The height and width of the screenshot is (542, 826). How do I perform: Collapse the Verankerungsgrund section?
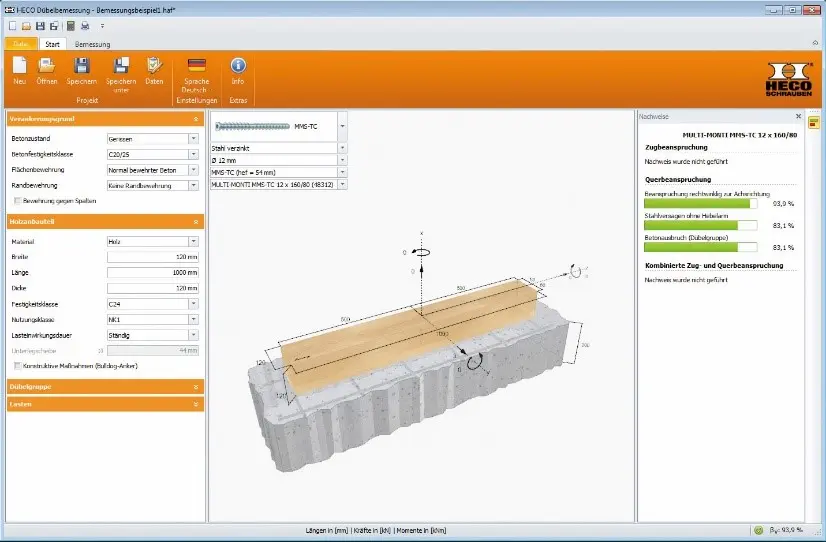point(196,119)
